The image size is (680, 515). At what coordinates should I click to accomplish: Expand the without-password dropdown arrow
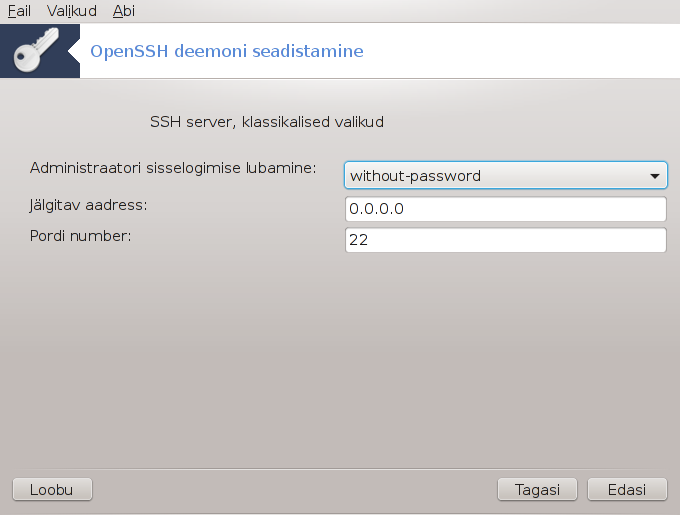coord(655,176)
